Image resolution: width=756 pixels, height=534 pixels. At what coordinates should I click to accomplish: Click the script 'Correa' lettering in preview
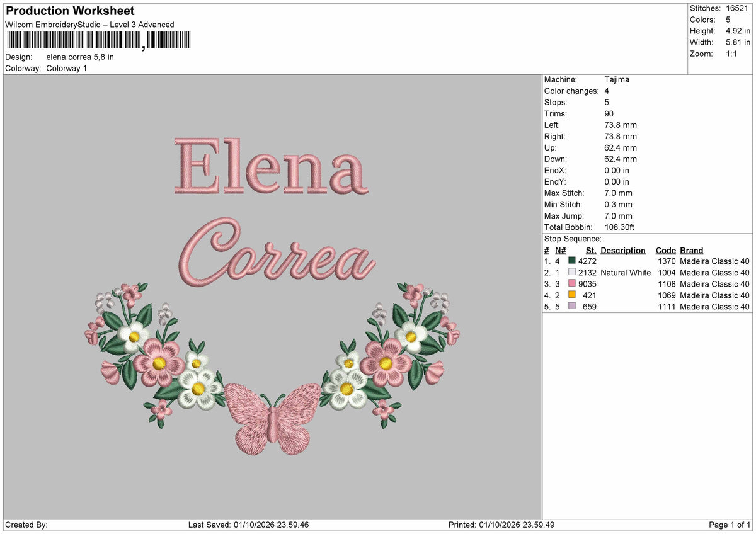point(277,252)
